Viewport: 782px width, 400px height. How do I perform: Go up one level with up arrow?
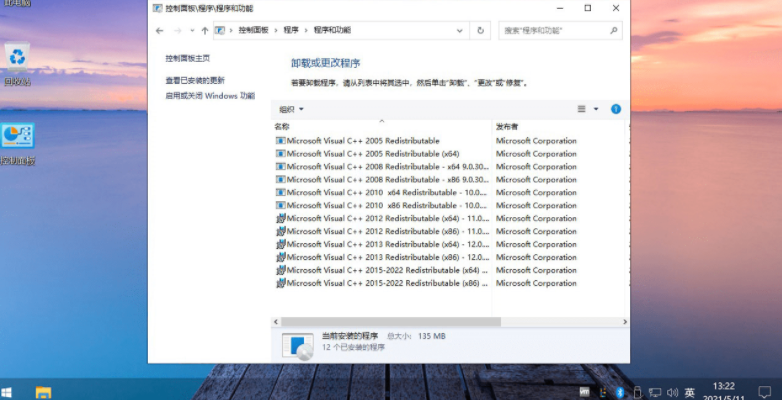click(204, 30)
